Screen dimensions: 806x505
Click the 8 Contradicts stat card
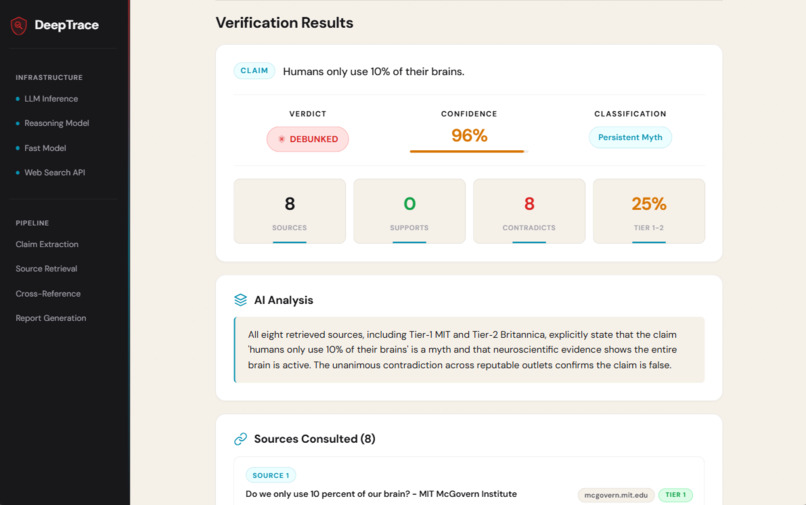[529, 211]
